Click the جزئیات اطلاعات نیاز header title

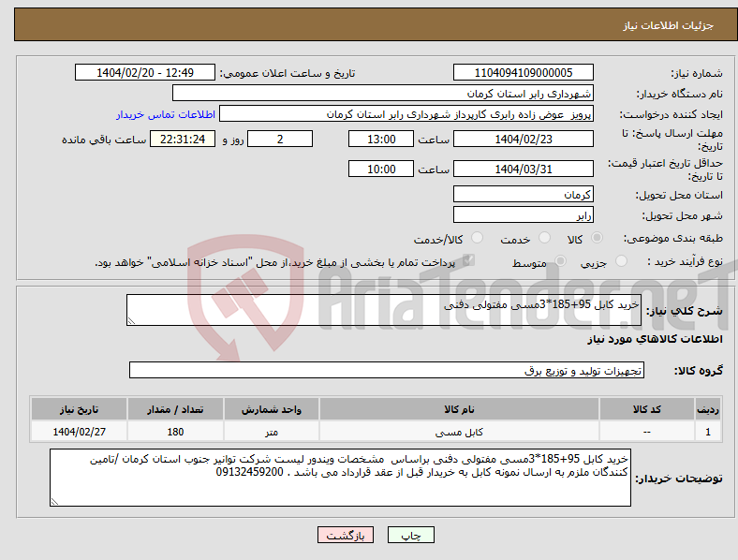point(668,25)
